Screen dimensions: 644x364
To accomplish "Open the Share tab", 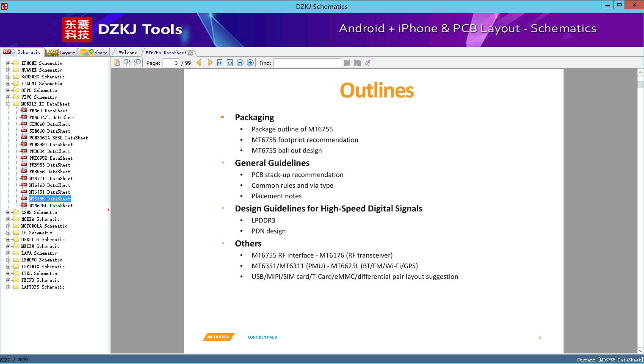I will [94, 53].
